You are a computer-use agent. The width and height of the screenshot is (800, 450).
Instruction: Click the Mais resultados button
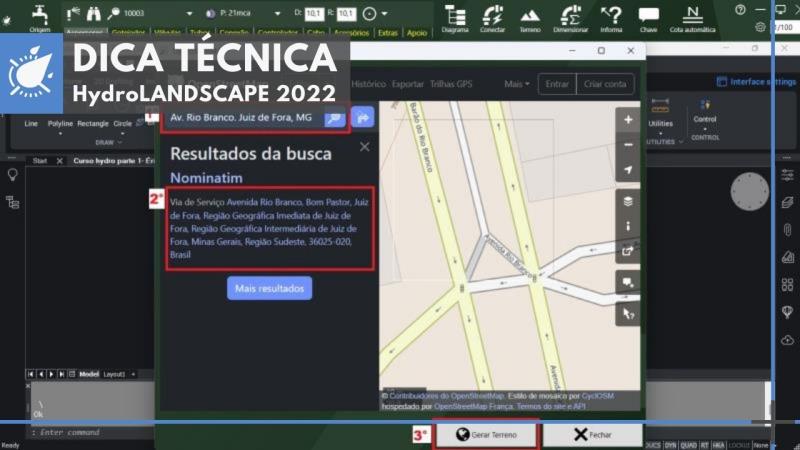point(269,288)
